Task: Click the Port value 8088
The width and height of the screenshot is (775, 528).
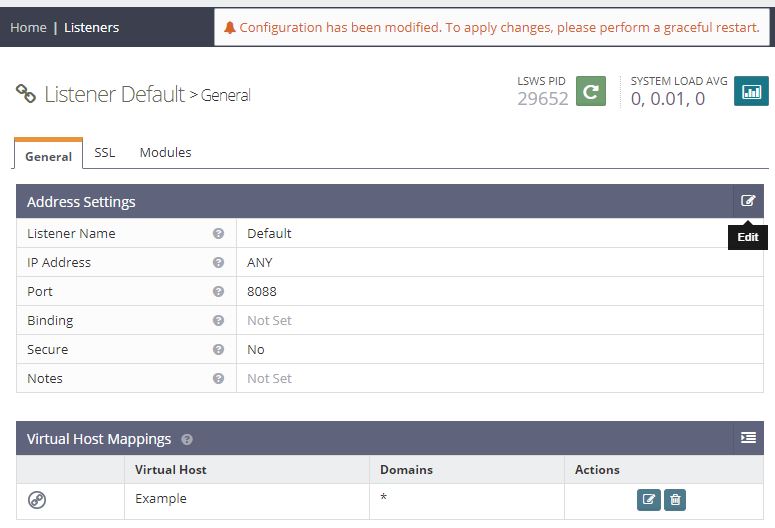Action: pos(261,292)
